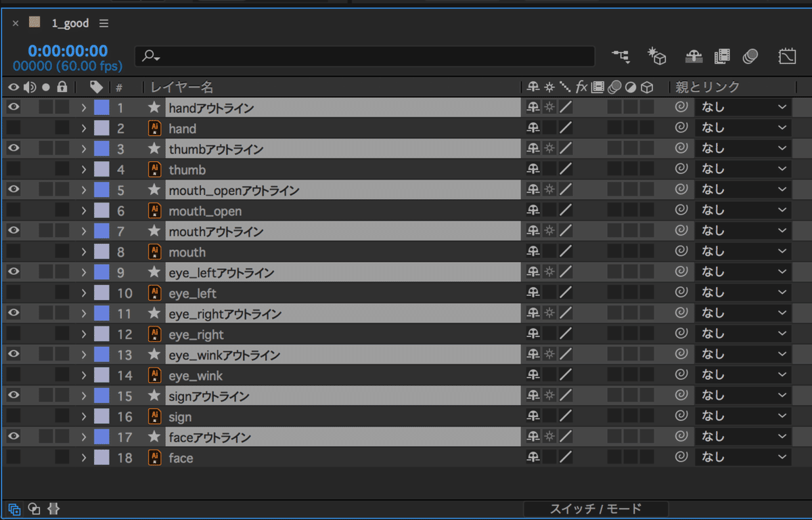
Task: Hide the eye_rightアウトライン layer
Action: (x=14, y=313)
